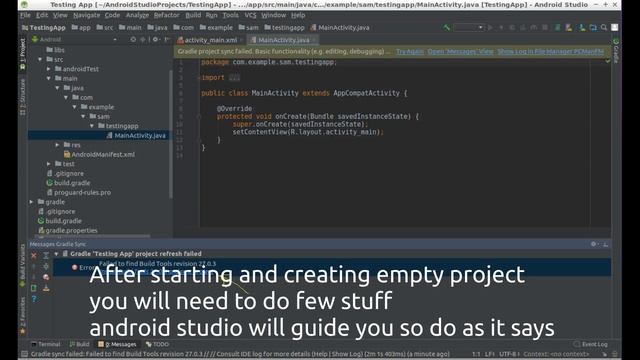Screen dimensions: 640x360
Task: Click the Search Everywhere magnifier icon
Action: pyautogui.click(x=604, y=27)
